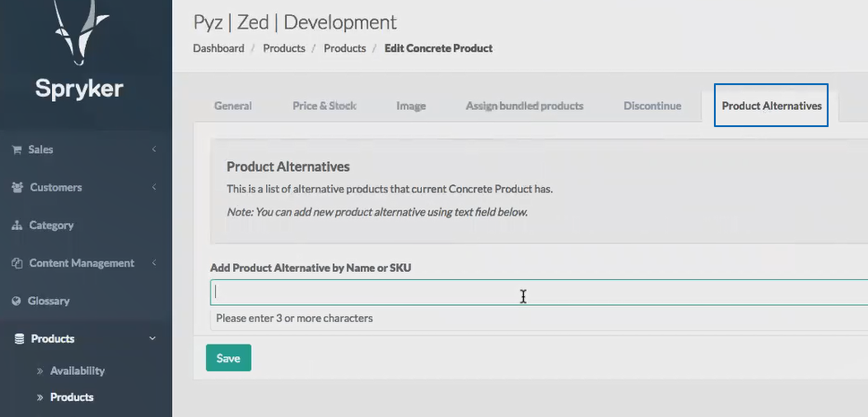Click the Products database icon
This screenshot has width=868, height=417.
pos(19,339)
